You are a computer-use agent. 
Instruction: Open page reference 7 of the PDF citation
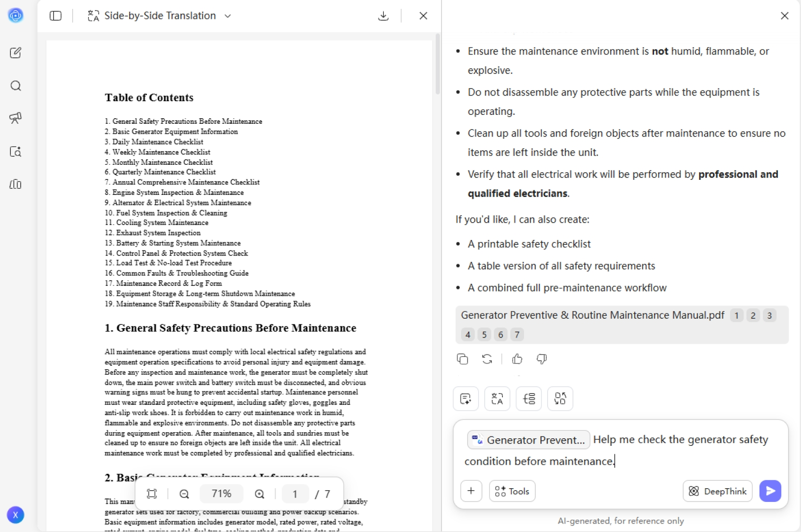517,335
